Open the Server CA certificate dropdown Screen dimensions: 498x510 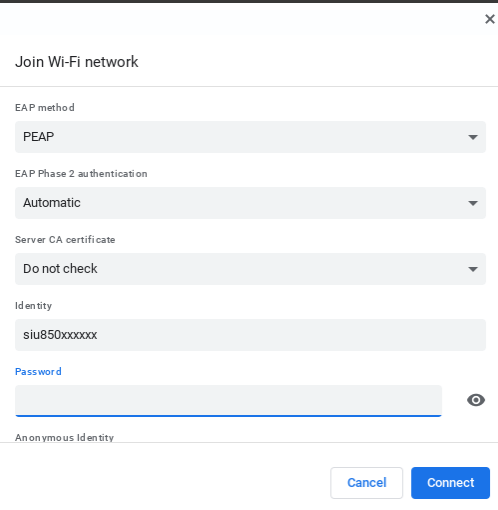tap(250, 269)
